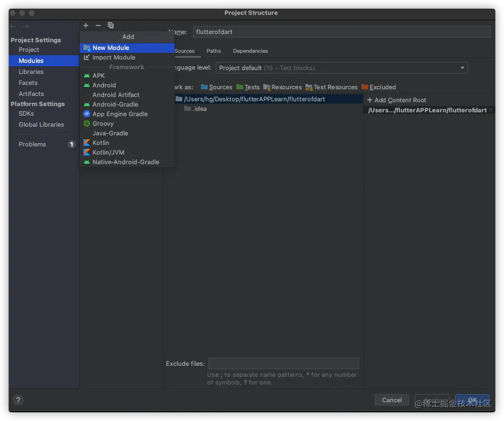Image resolution: width=504 pixels, height=421 pixels.
Task: Open the Paths tab
Action: [x=214, y=51]
